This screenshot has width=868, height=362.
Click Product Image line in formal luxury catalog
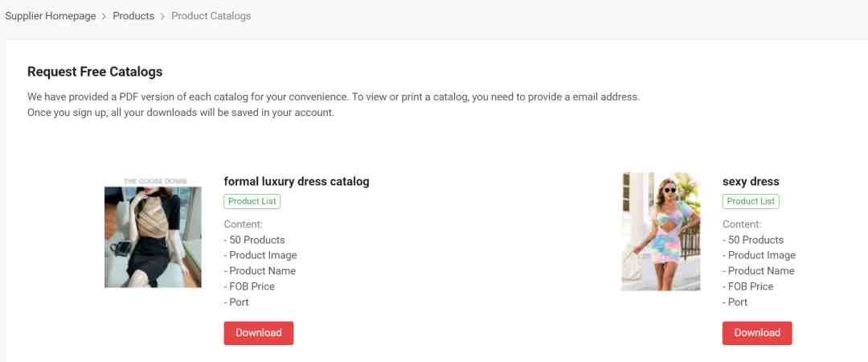pos(260,256)
